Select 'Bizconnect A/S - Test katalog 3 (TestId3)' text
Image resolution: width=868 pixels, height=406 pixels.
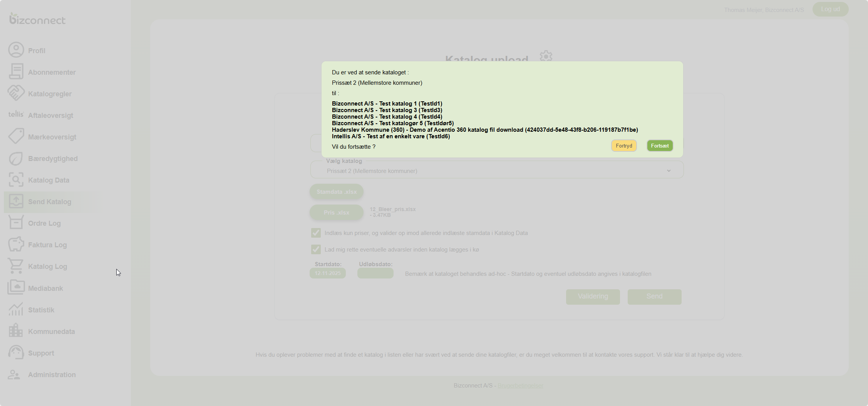[x=387, y=110]
